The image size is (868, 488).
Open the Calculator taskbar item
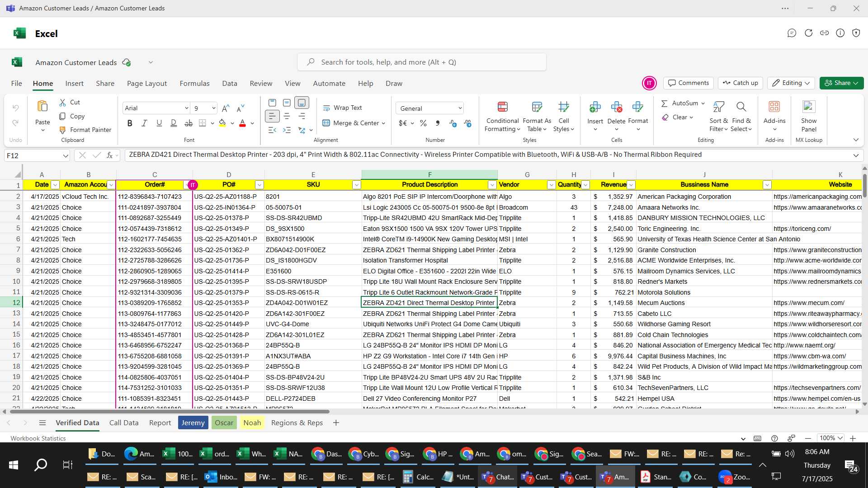418,477
